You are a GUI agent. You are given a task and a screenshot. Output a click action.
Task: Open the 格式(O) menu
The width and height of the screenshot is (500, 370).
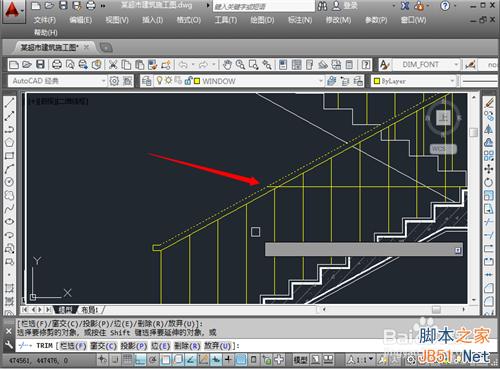click(x=189, y=20)
